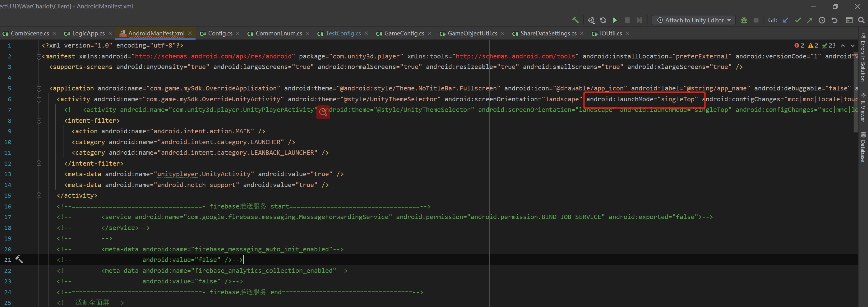Click the Git update project blue arrow
Screen dimensions: 868x307
785,20
